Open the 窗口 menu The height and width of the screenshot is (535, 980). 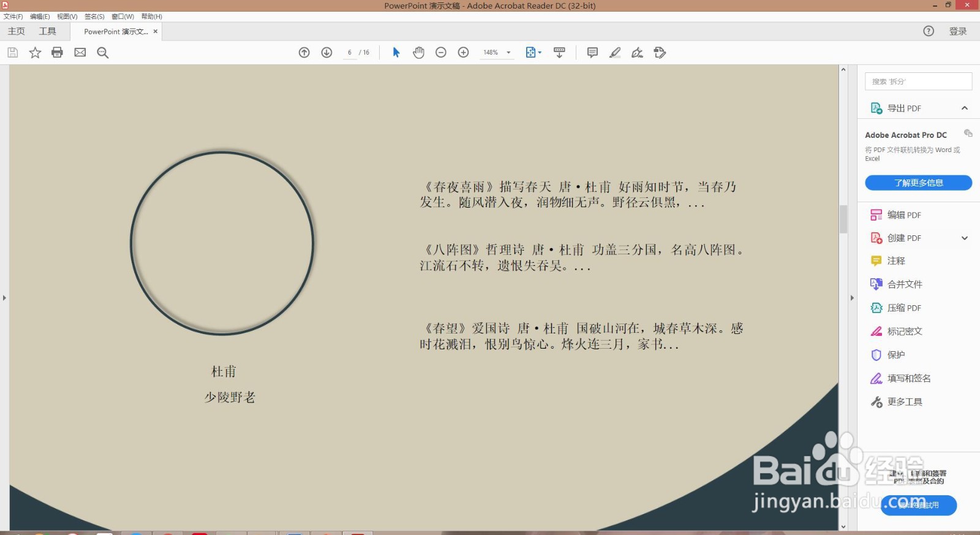(x=123, y=17)
